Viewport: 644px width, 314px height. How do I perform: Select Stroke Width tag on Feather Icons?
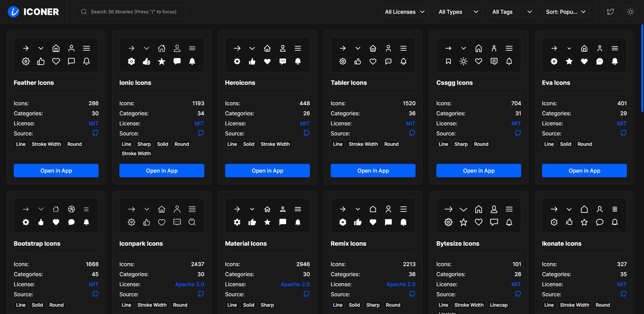tap(46, 144)
